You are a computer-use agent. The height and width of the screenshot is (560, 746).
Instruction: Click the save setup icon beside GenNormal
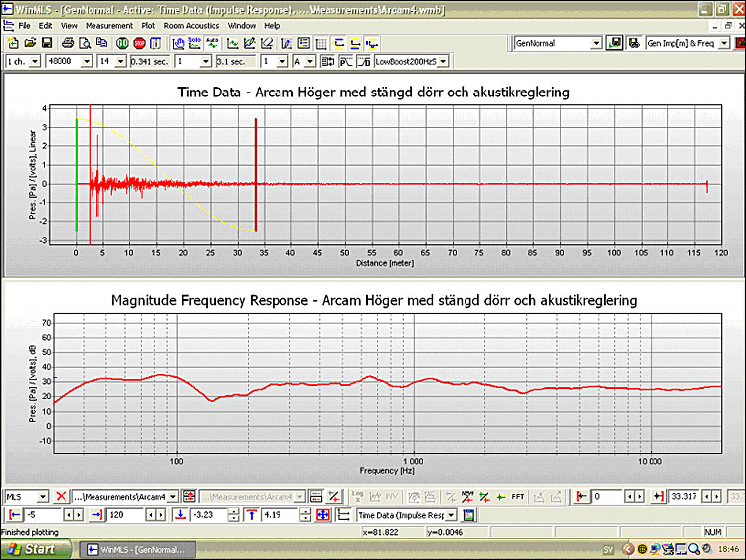point(615,43)
